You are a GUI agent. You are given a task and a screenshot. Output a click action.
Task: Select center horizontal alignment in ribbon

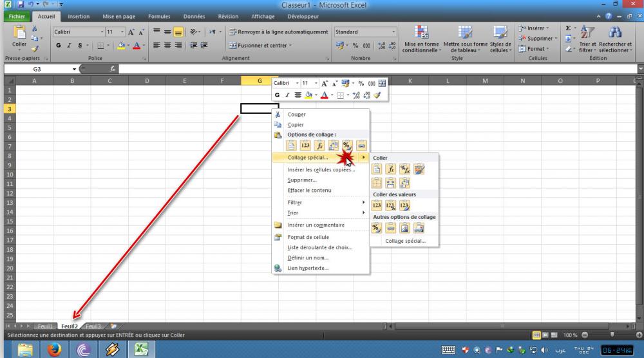(x=167, y=46)
